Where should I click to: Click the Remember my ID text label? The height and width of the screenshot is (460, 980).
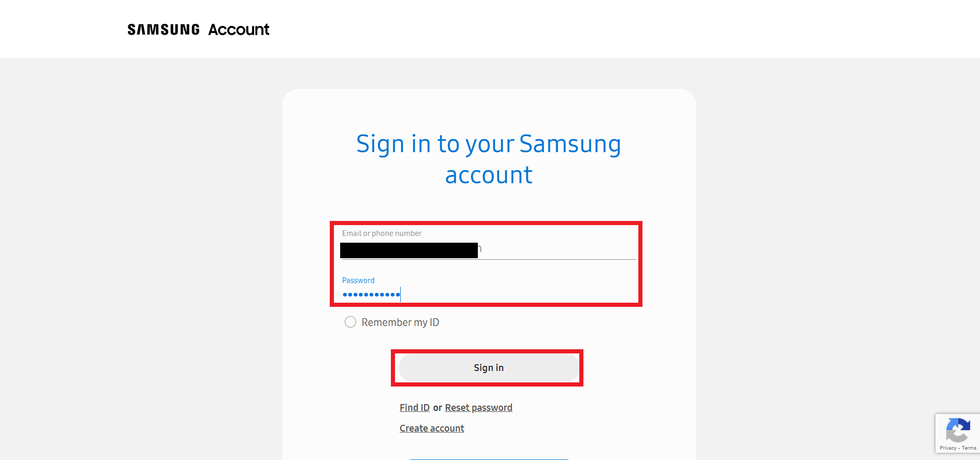400,322
